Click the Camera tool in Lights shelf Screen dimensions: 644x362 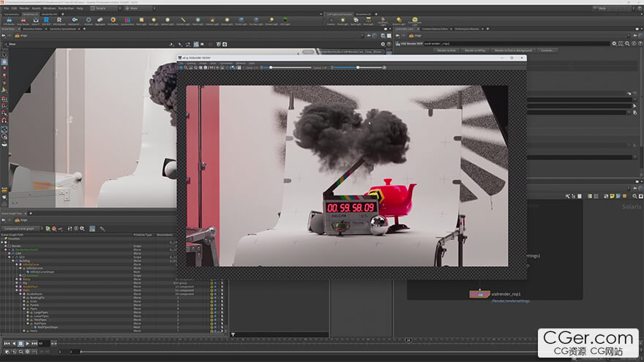pos(331,21)
